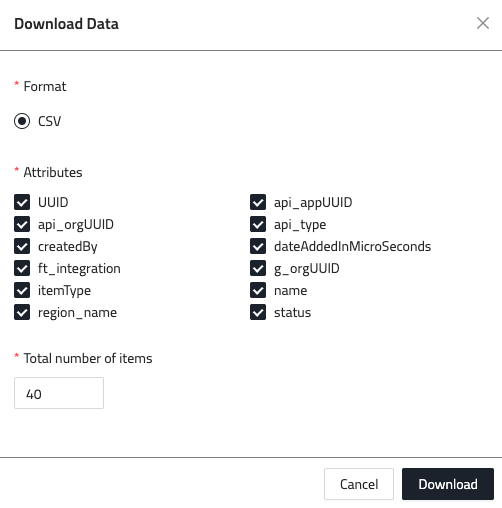Toggle the api_type checkbox
The image size is (502, 508).
tap(258, 224)
